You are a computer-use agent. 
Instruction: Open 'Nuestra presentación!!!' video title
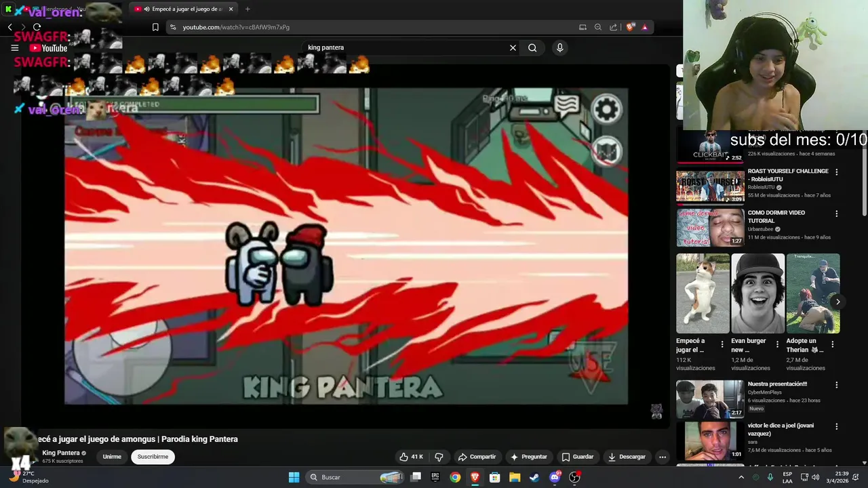[777, 384]
